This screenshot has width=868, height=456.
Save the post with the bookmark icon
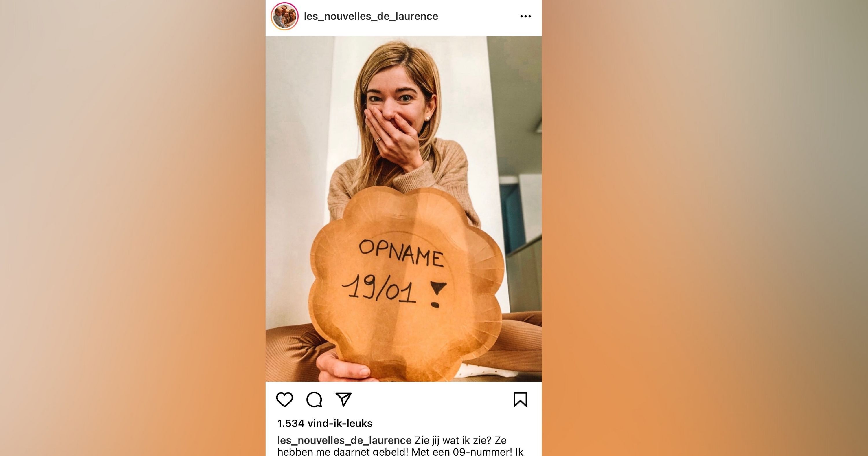pyautogui.click(x=520, y=400)
